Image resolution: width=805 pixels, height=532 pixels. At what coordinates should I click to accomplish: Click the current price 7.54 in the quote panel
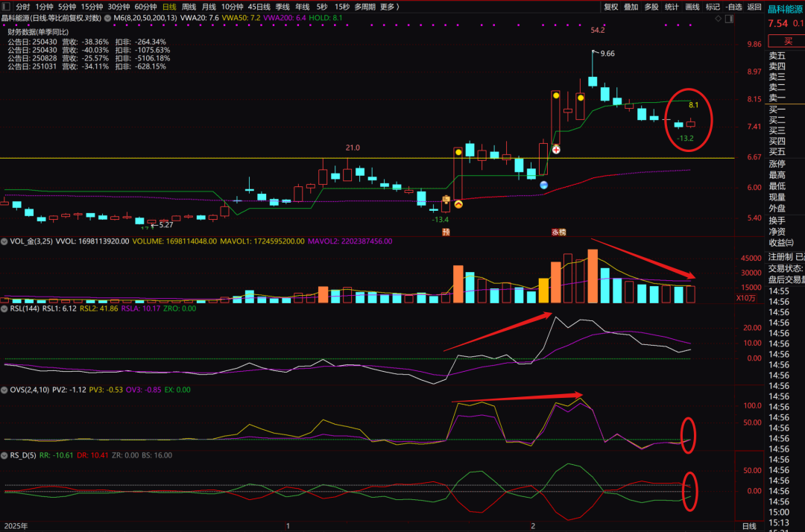click(777, 24)
